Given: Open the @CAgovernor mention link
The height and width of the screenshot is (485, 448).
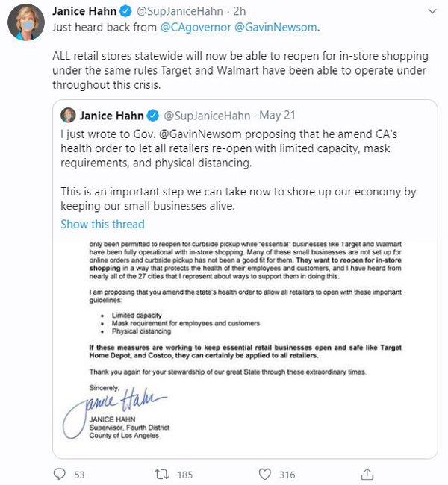Looking at the screenshot, I should pyautogui.click(x=196, y=27).
